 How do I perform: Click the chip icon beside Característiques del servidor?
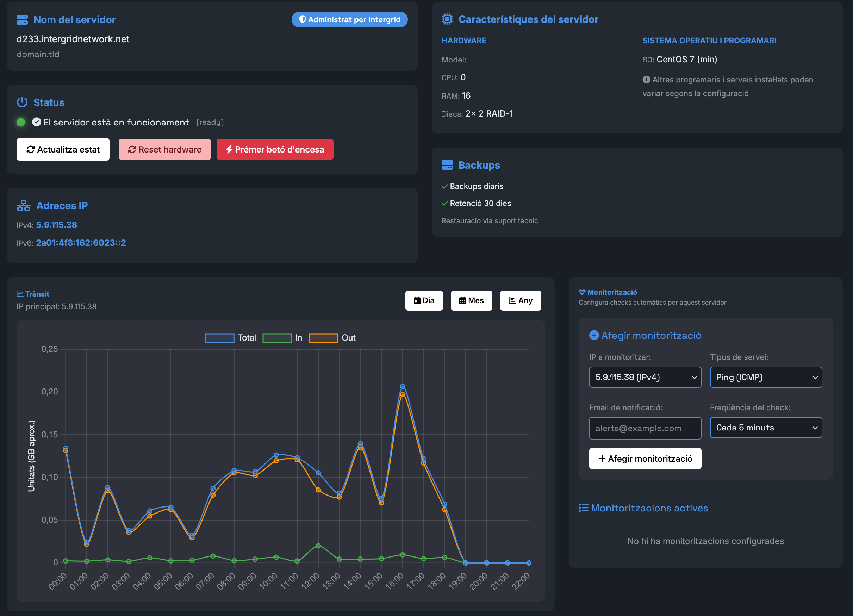point(447,19)
